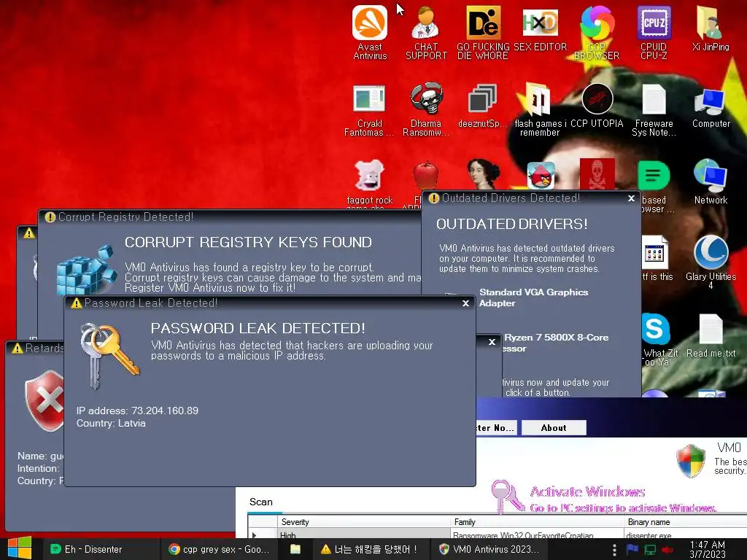Click the red shield X image
Image resolution: width=747 pixels, height=560 pixels.
[x=44, y=400]
